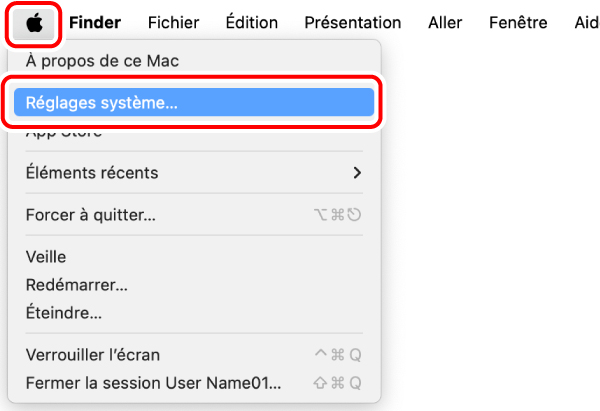
Task: Click the Aller menu bar item
Action: [445, 22]
